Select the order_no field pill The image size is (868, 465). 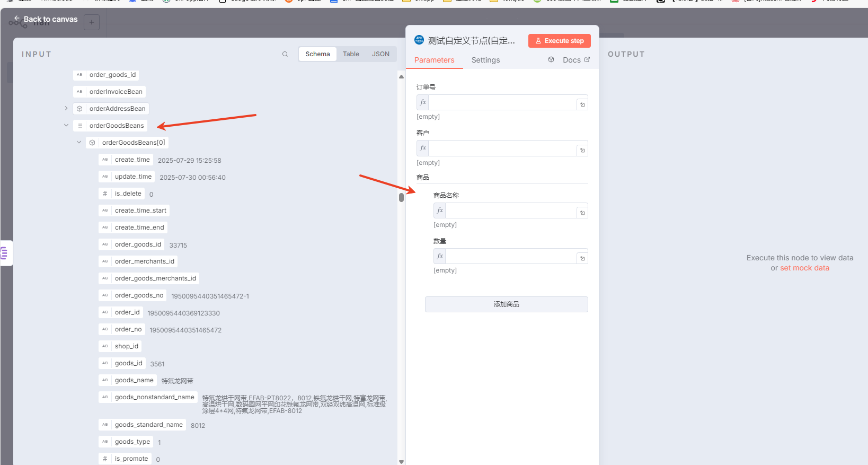[122, 329]
